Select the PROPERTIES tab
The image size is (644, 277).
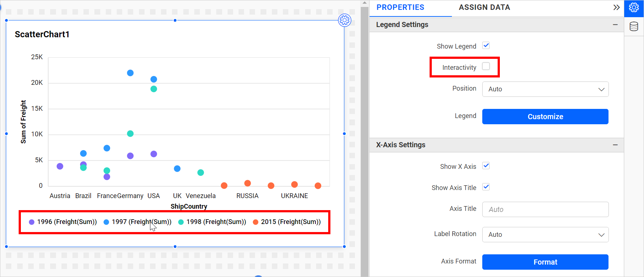click(x=400, y=7)
